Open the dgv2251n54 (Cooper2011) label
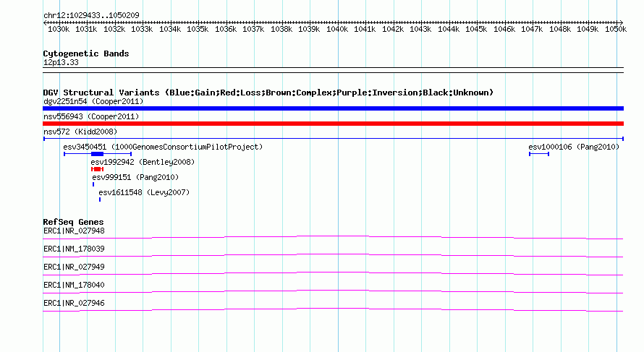Viewport: 644px width, 352px height. click(93, 101)
